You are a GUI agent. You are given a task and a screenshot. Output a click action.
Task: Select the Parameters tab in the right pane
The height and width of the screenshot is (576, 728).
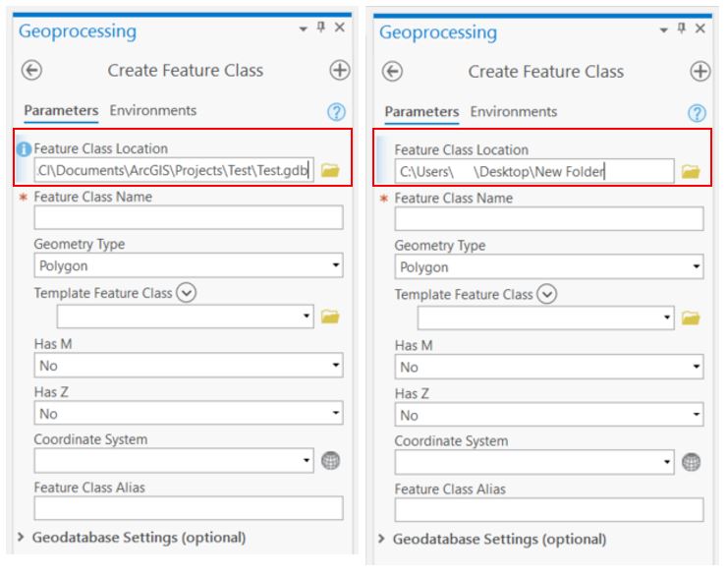coord(421,112)
